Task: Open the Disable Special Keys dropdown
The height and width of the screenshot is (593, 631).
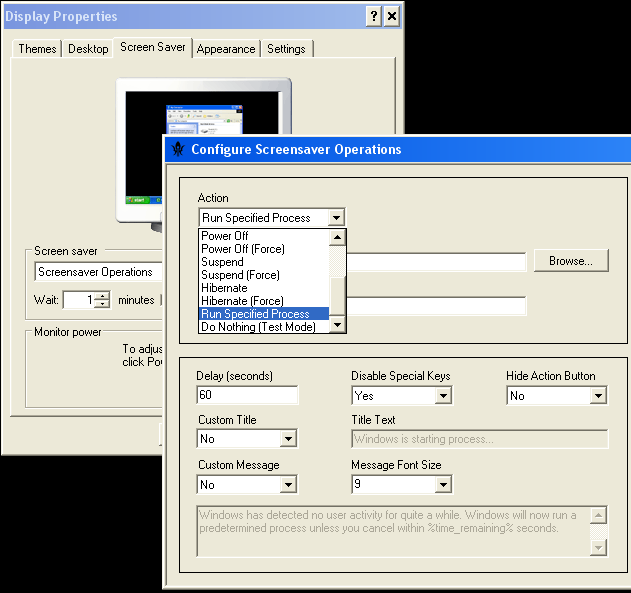Action: coord(443,395)
